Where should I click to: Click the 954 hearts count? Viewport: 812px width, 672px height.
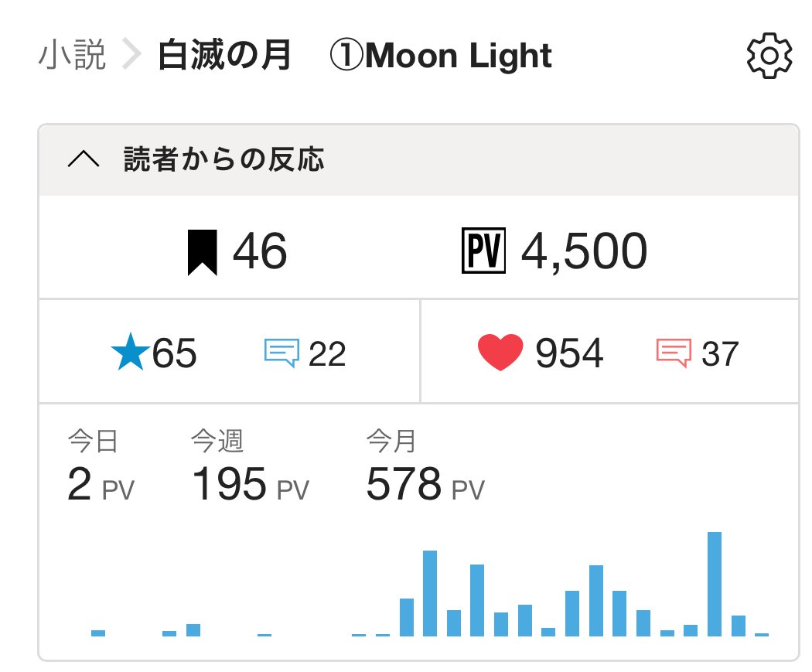pos(569,354)
